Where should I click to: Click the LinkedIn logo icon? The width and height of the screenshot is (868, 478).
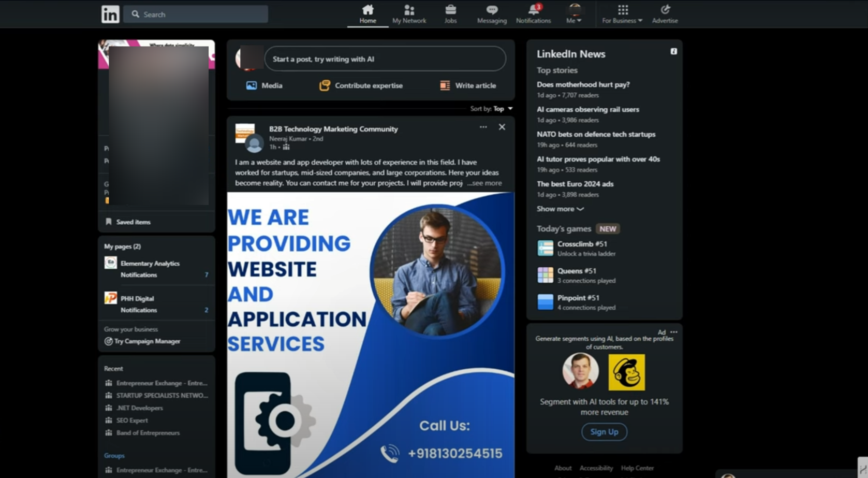(110, 14)
